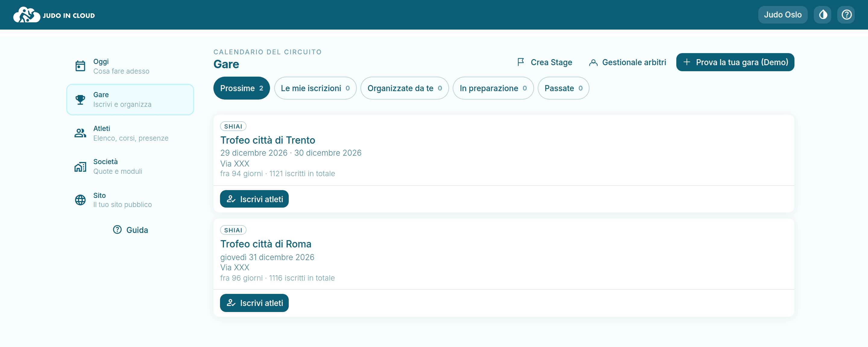Click the flag icon next to Crea Stage
868x347 pixels.
pos(520,62)
